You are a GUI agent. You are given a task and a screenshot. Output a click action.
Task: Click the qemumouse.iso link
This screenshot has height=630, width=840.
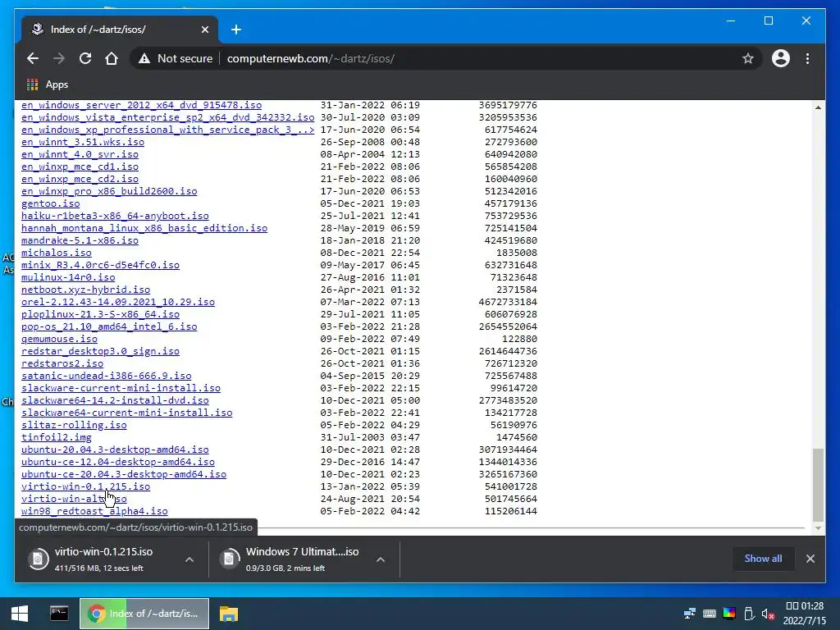tap(59, 339)
